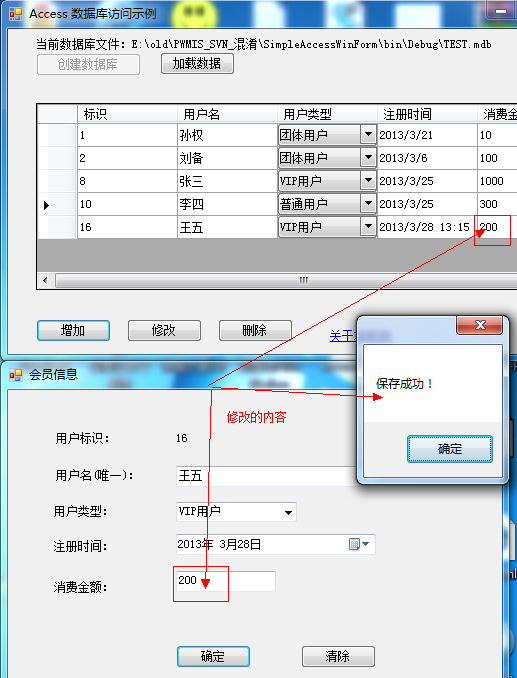Select the cell containing 李四
Viewport: 517px width, 678px height.
(x=227, y=204)
